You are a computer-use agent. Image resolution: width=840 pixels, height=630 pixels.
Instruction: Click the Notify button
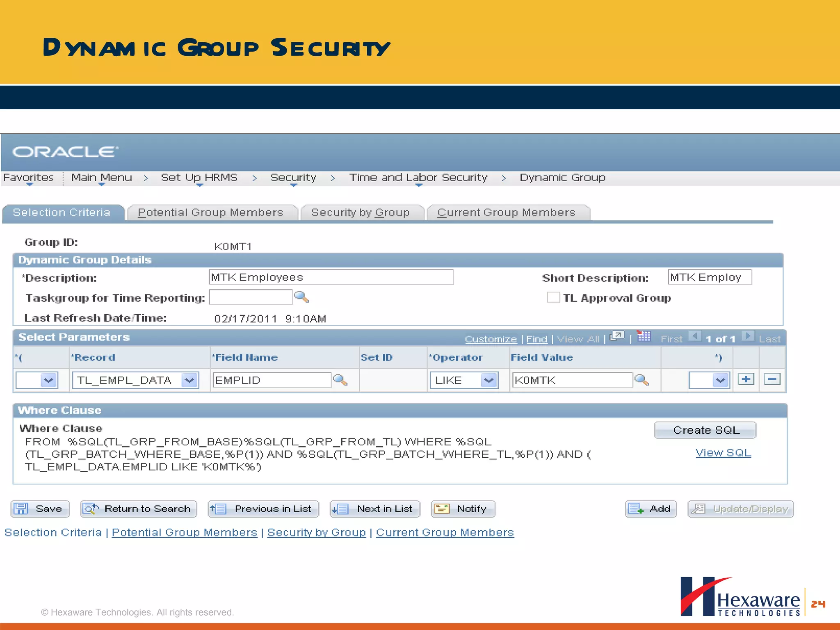click(463, 509)
